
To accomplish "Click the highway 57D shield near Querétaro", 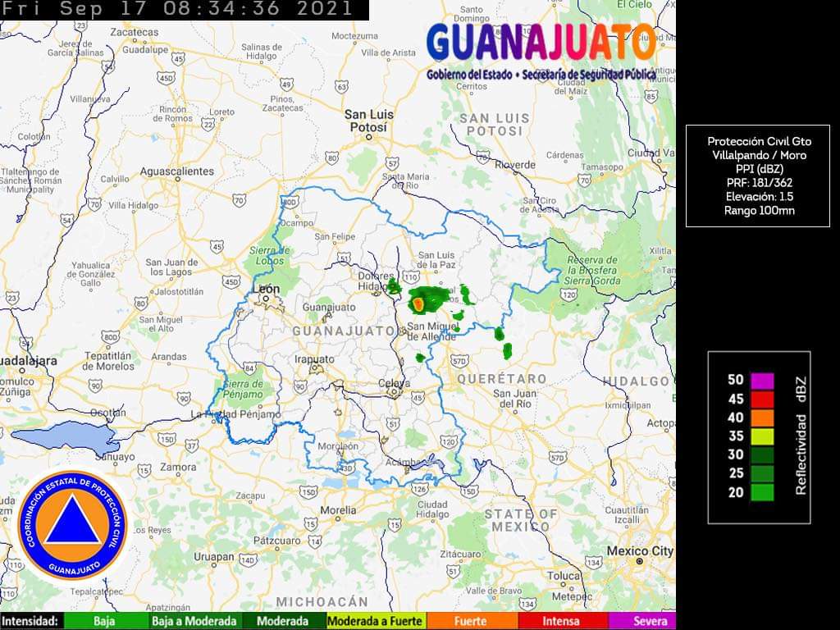I will tap(459, 361).
